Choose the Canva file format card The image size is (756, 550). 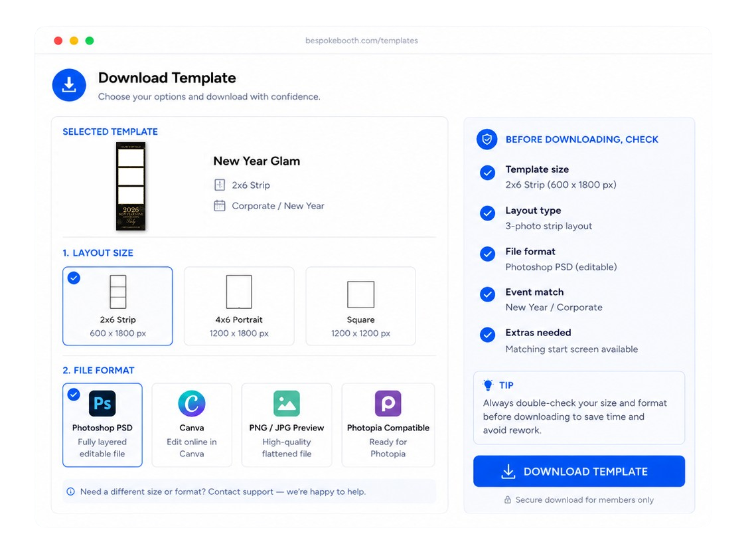pos(192,425)
